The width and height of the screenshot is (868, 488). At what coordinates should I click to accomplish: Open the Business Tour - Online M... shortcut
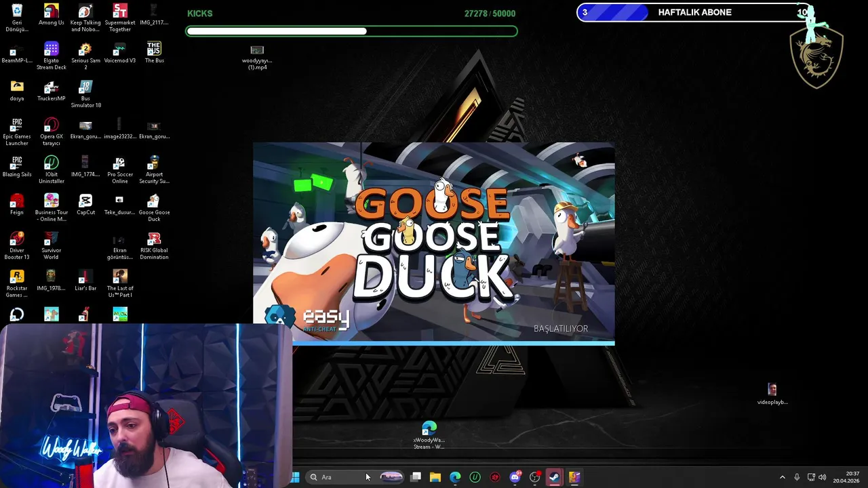(x=51, y=207)
